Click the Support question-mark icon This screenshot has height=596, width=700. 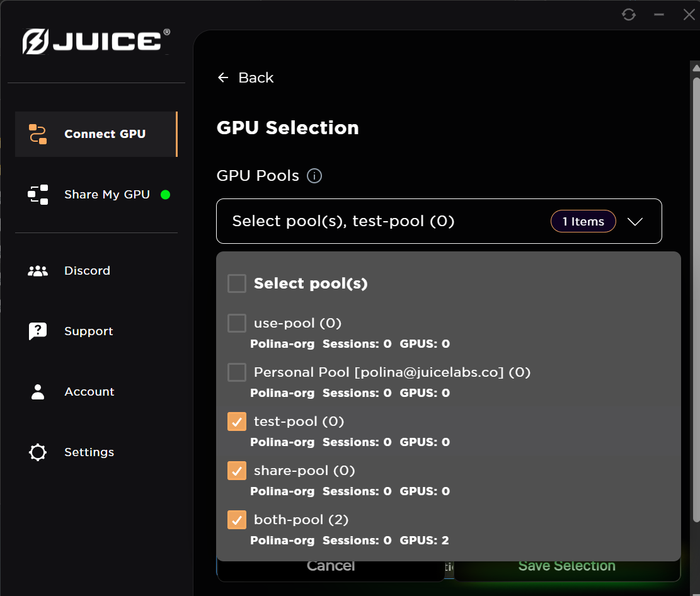(38, 331)
